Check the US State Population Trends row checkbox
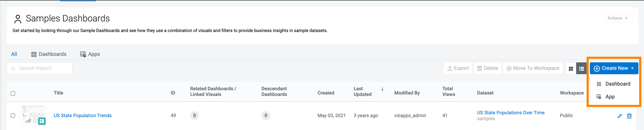 pos(13,116)
